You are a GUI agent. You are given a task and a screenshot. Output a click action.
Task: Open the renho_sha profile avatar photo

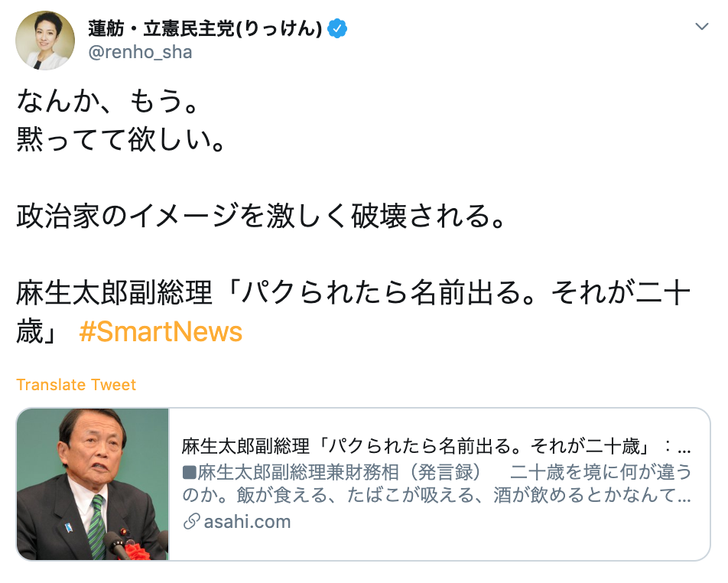45,41
